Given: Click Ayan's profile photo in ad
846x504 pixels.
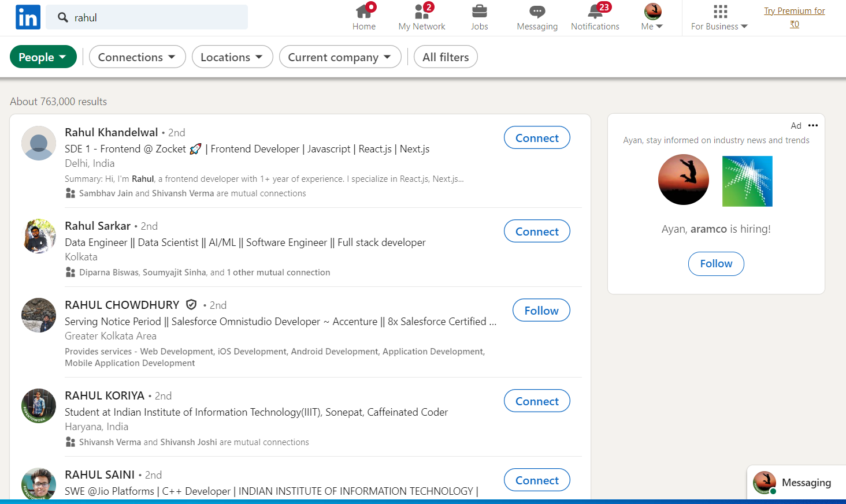Looking at the screenshot, I should point(684,180).
